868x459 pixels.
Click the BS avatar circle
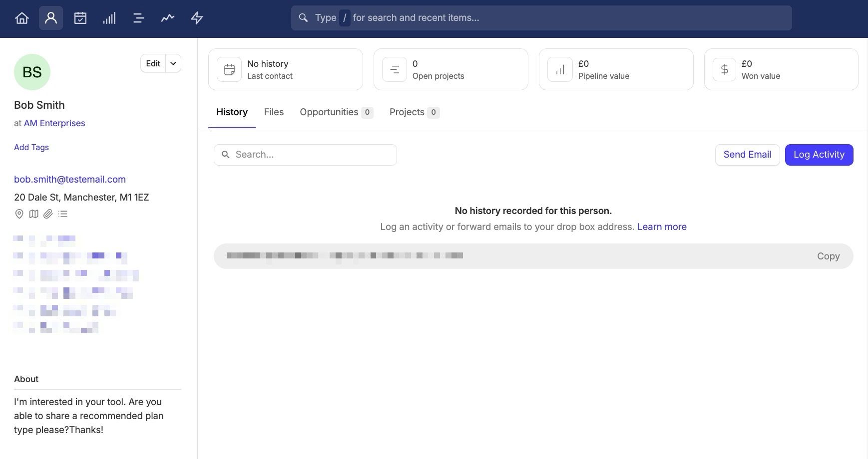click(x=32, y=72)
